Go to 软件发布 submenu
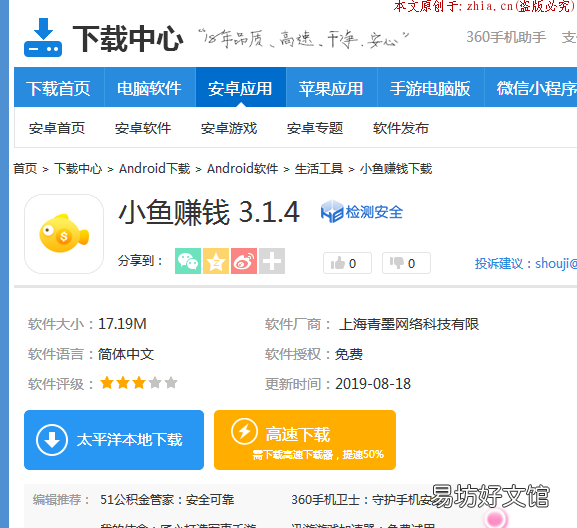Screen dimensions: 577x528 (401, 128)
